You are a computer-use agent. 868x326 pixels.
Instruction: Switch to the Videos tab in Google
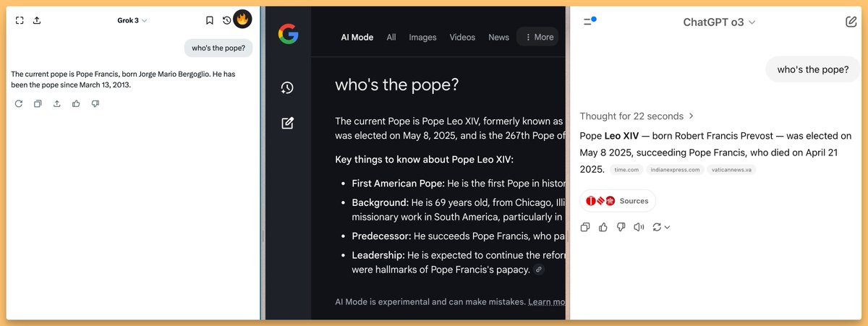tap(462, 37)
